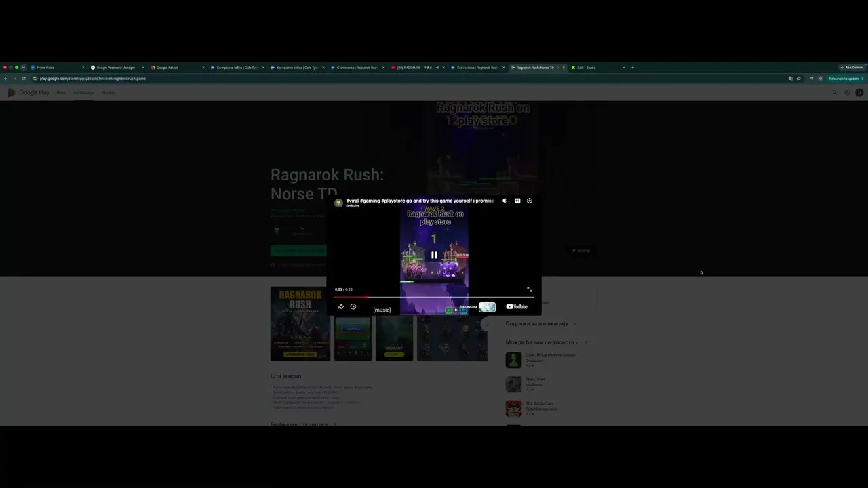The image size is (868, 488).
Task: Toggle closed captions on the video
Action: (517, 201)
